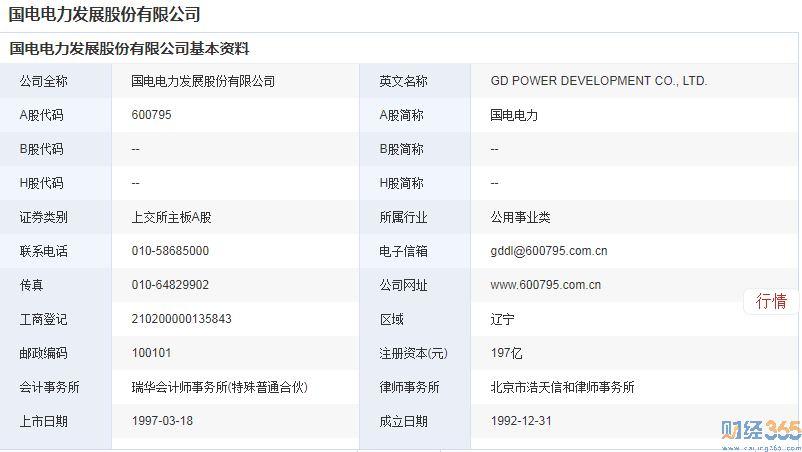Select the A股代码 value 600795
Screen dimensions: 802x452
click(x=151, y=115)
